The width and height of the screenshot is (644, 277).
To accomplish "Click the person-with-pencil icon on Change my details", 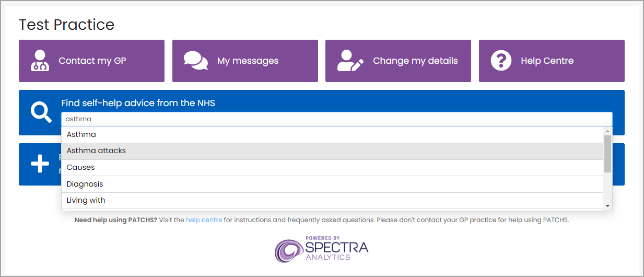I will click(x=350, y=61).
